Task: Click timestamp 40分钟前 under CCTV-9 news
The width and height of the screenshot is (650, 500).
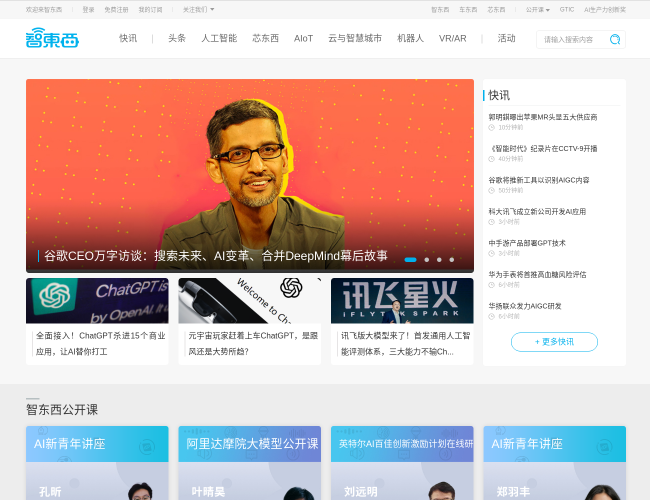Action: [510, 159]
